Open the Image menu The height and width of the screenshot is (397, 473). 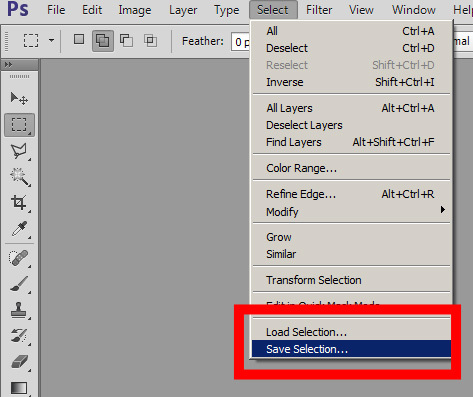tap(135, 10)
